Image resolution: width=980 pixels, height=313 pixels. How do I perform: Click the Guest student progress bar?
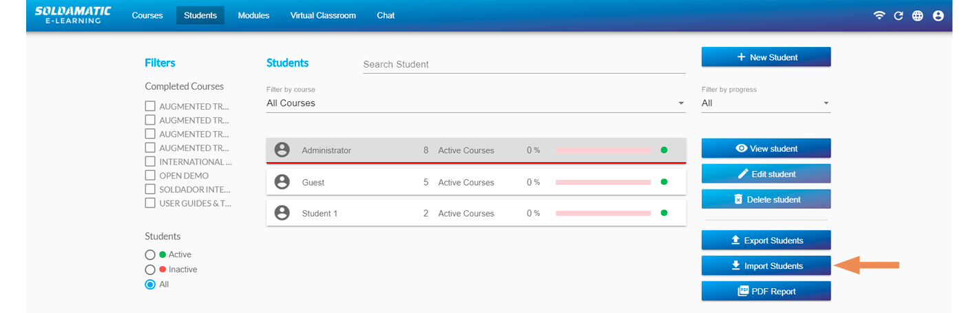[x=603, y=182]
